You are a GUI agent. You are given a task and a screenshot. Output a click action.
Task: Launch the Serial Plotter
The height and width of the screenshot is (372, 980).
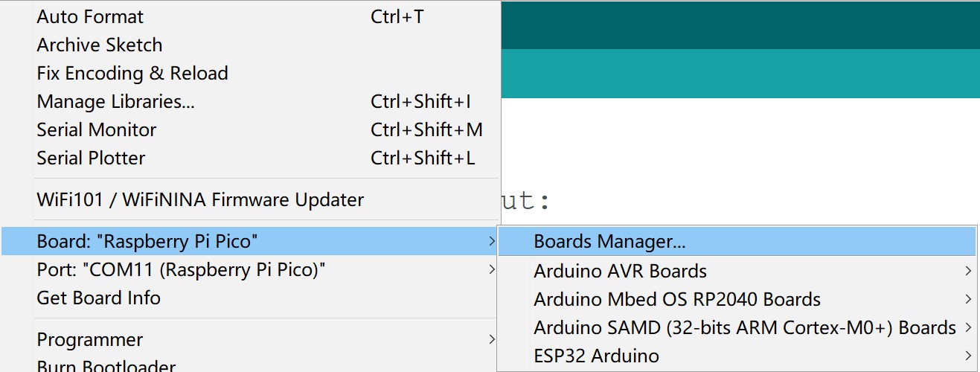[250, 158]
